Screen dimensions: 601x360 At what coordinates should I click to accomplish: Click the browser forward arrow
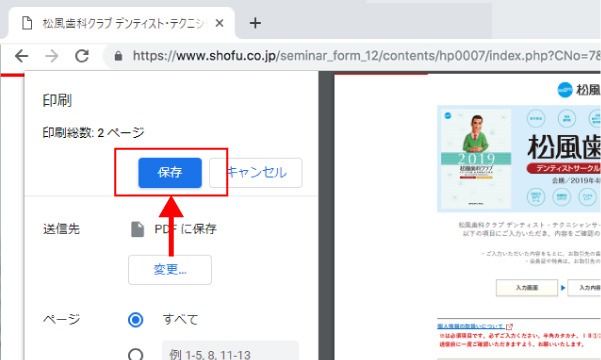point(52,56)
